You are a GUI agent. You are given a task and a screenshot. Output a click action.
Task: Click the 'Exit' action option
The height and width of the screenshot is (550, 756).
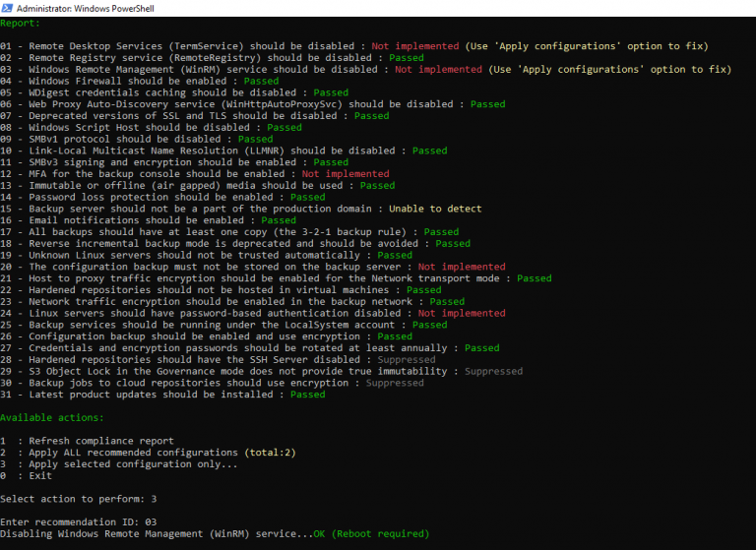pyautogui.click(x=40, y=476)
